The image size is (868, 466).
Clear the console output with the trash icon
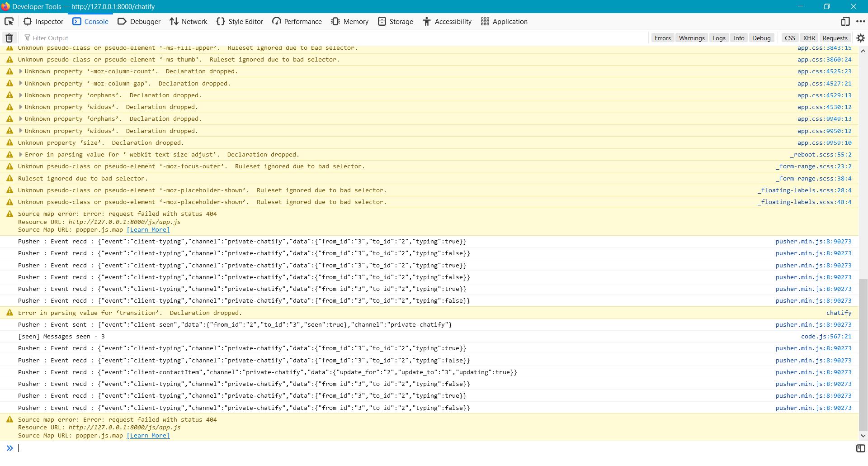[9, 38]
